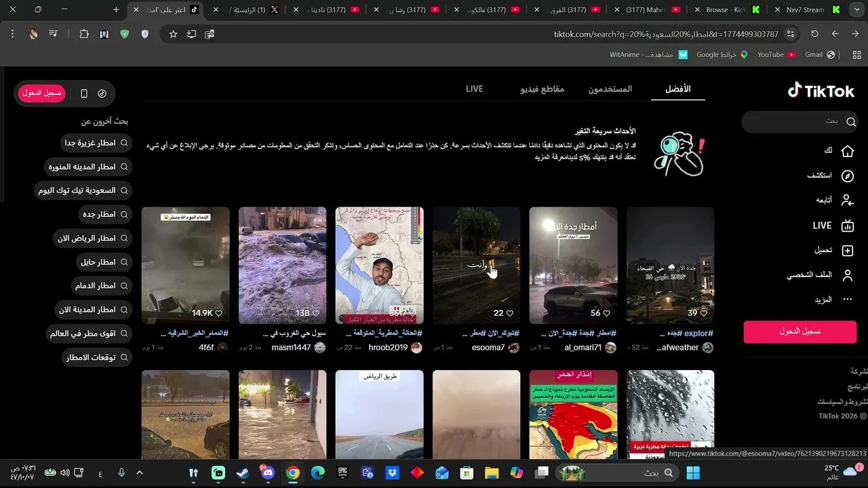Open Explore compass icon (استكشف)
Image resolution: width=868 pixels, height=488 pixels.
tap(847, 176)
